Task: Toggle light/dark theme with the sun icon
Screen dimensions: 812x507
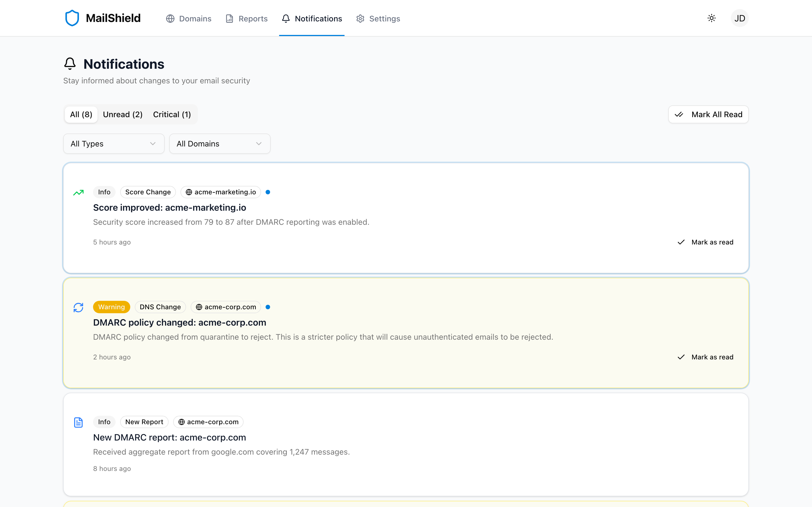Action: click(x=711, y=18)
